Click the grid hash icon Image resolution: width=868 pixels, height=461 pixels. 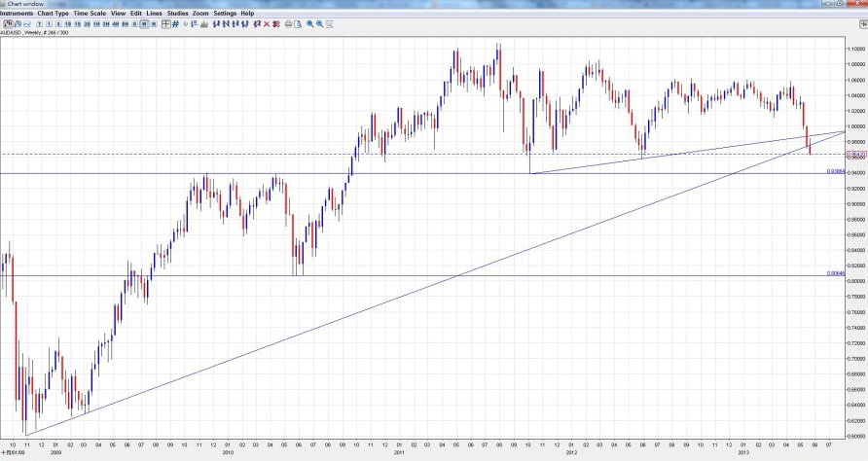click(x=175, y=23)
